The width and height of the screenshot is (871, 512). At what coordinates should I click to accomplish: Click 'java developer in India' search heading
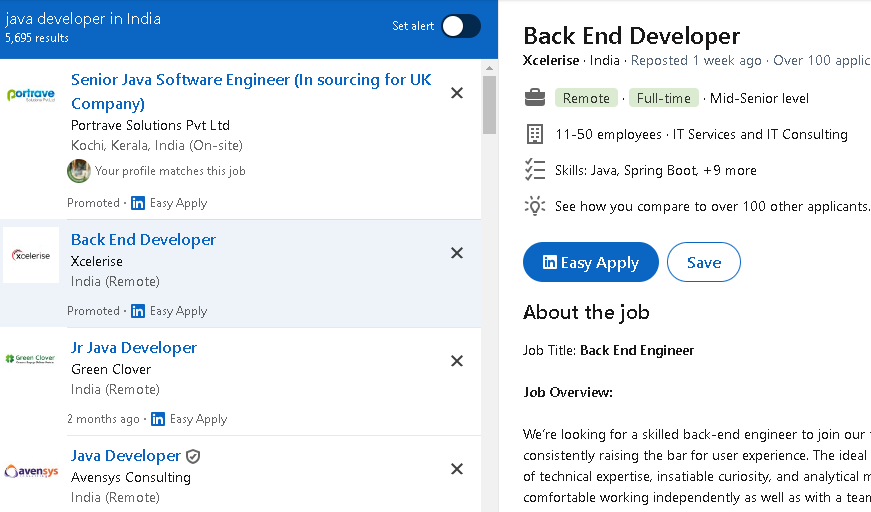(83, 18)
